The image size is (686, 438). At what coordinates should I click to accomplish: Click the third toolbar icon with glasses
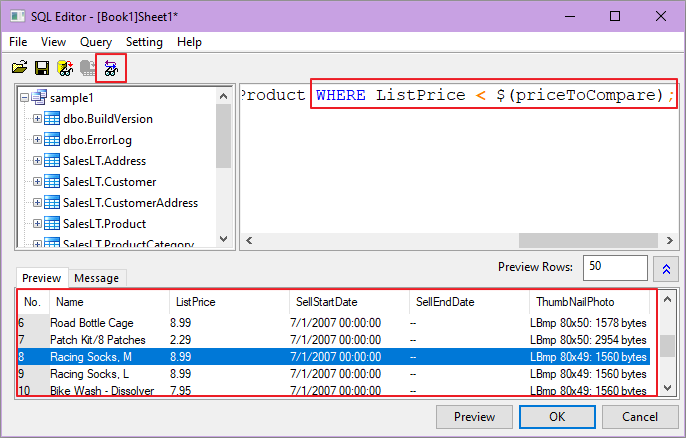click(65, 68)
